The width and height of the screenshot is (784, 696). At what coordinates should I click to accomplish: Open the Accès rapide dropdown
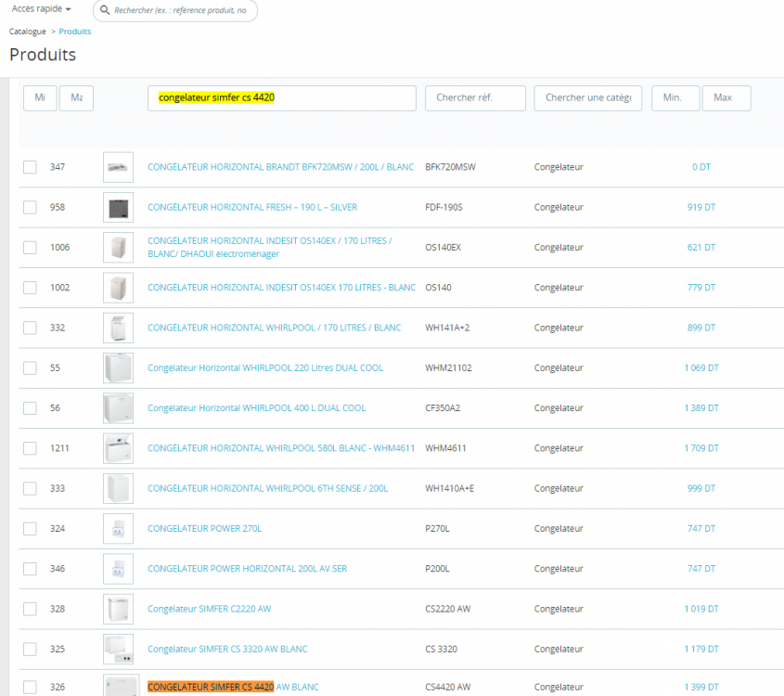click(42, 9)
